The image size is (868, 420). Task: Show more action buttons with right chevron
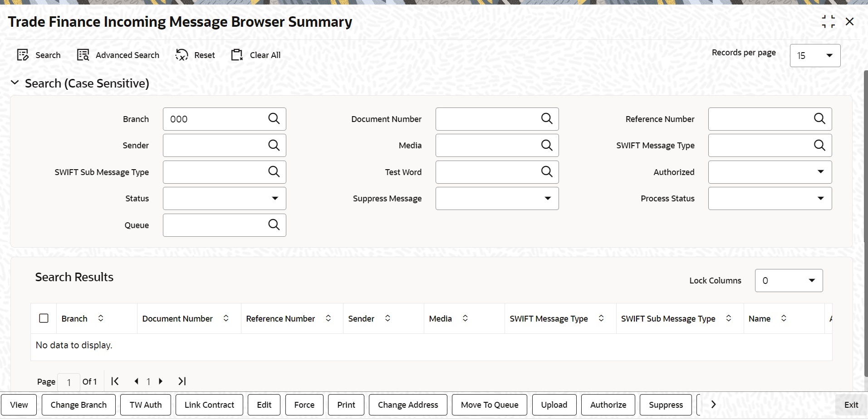(x=713, y=404)
